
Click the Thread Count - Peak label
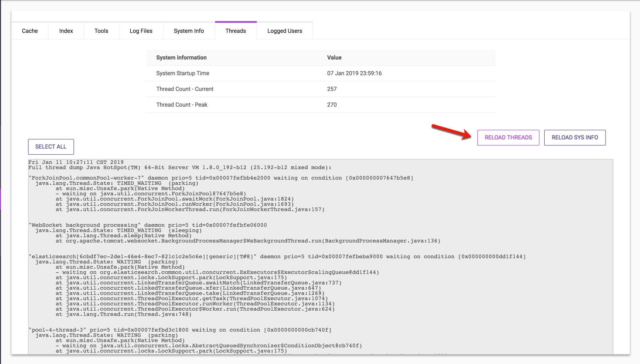(x=182, y=105)
